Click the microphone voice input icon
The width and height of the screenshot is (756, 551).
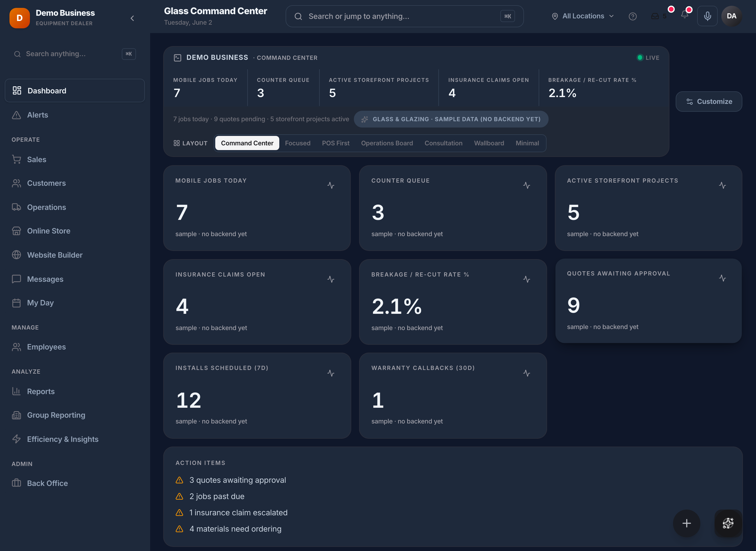coord(707,16)
